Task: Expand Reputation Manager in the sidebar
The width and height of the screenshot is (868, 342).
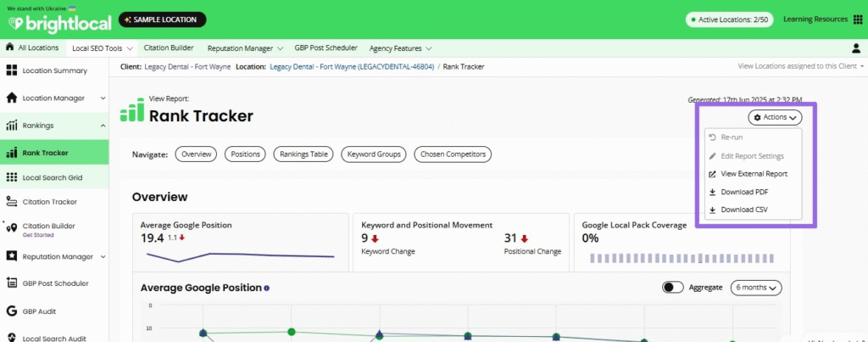Action: pyautogui.click(x=103, y=256)
